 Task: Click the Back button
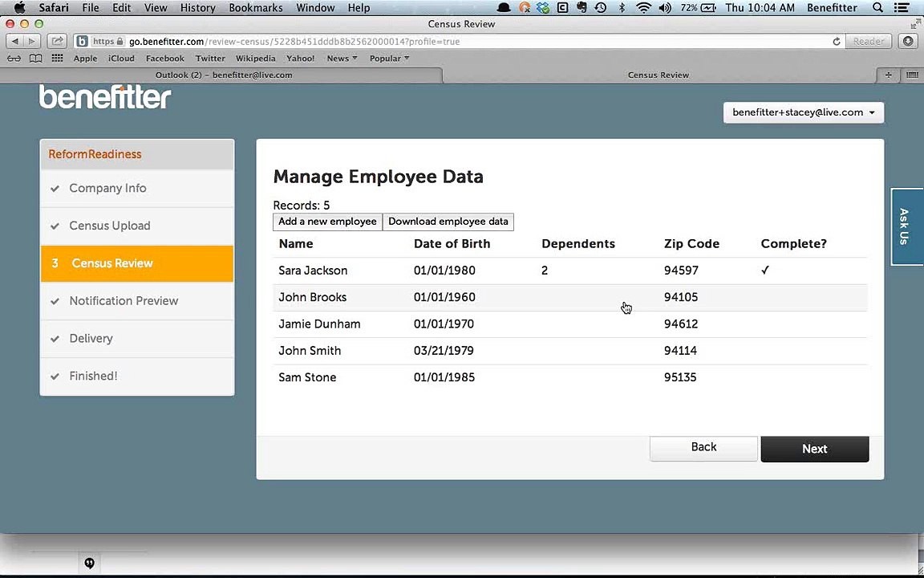click(703, 448)
